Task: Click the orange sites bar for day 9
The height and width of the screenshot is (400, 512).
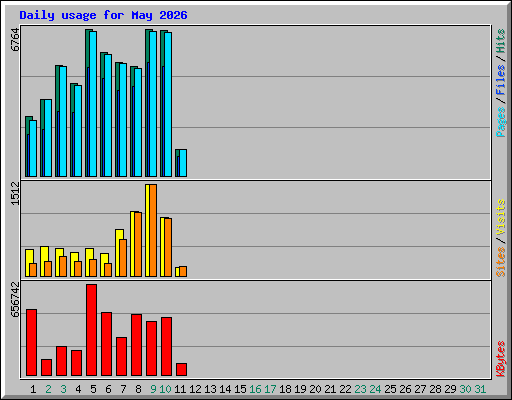Action: point(153,230)
